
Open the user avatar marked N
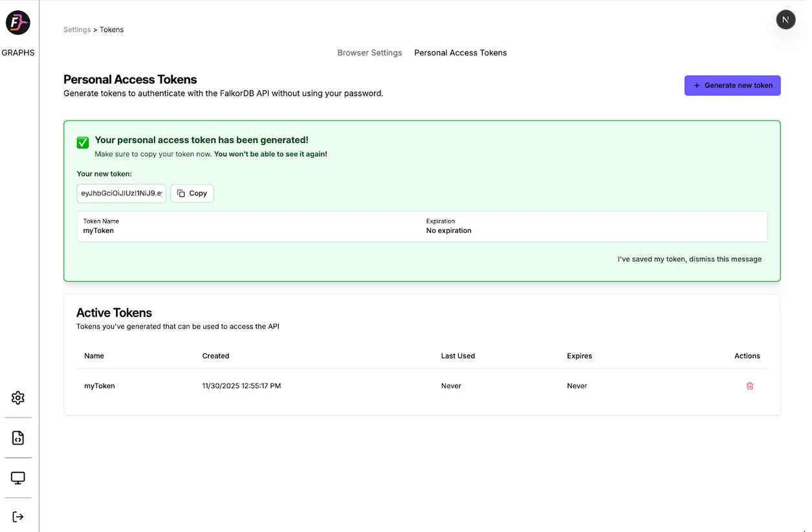[x=785, y=19]
